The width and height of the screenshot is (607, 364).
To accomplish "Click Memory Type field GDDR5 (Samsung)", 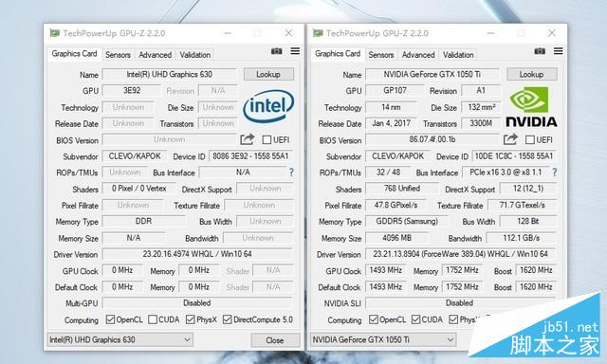I will [407, 221].
